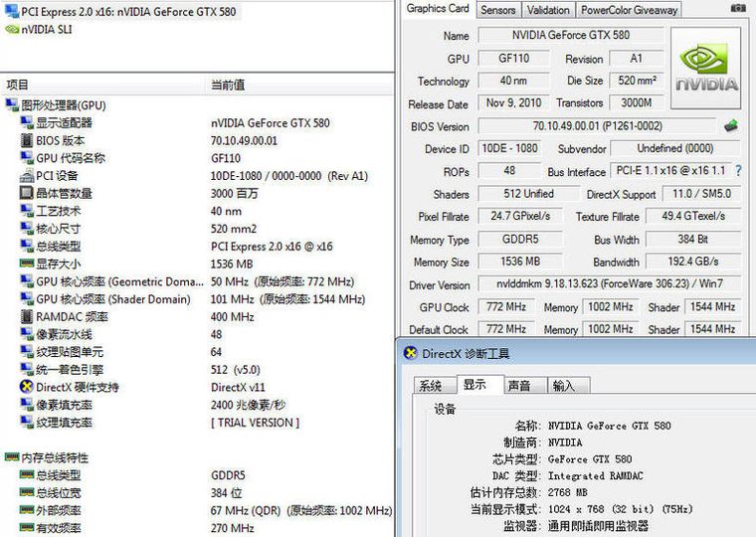756x537 pixels.
Task: Click the 图形处理器(GPU) group icon
Action: pos(12,104)
